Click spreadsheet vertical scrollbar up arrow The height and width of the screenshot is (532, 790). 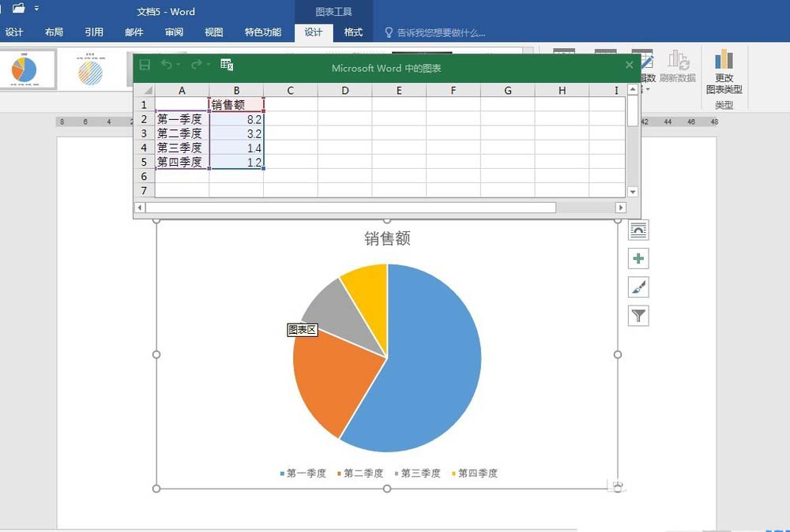point(633,89)
